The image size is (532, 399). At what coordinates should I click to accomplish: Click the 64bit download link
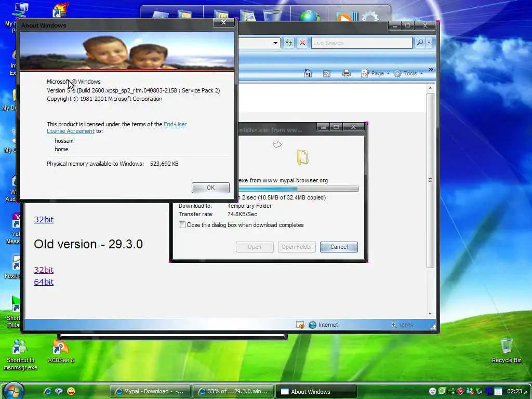coord(44,282)
